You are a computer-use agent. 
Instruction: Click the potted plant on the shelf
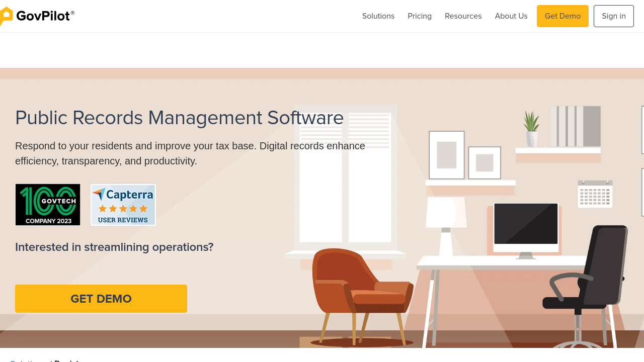coord(531,129)
